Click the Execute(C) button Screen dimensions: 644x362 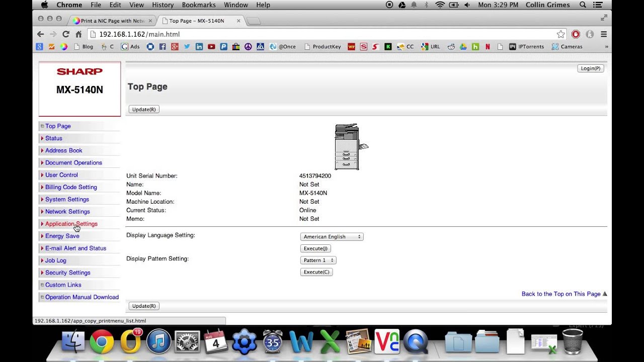pyautogui.click(x=316, y=272)
